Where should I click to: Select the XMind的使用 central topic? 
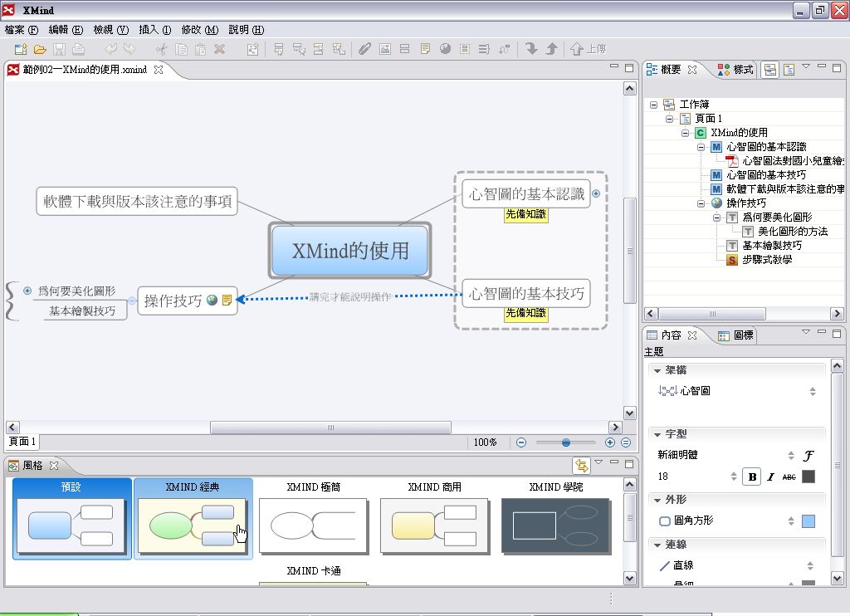click(350, 251)
